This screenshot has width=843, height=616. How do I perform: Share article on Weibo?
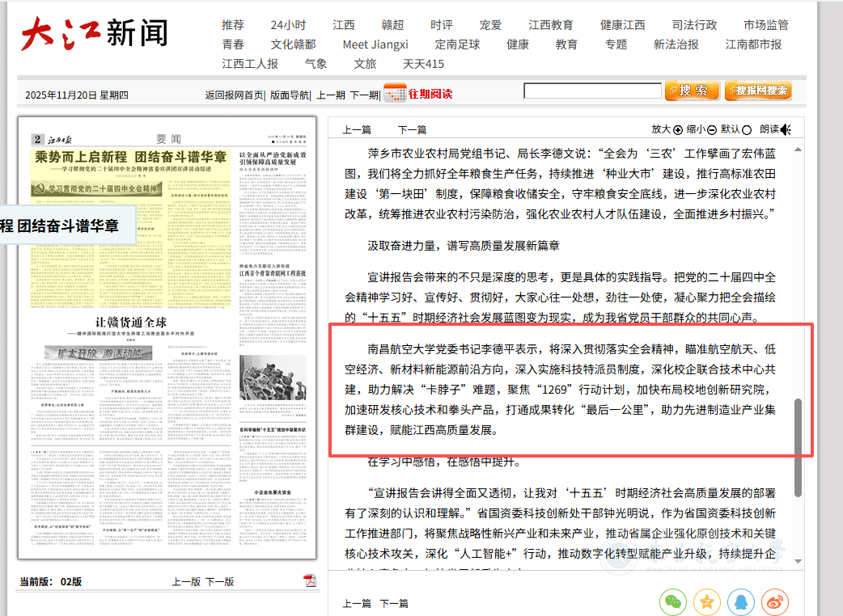click(x=775, y=601)
